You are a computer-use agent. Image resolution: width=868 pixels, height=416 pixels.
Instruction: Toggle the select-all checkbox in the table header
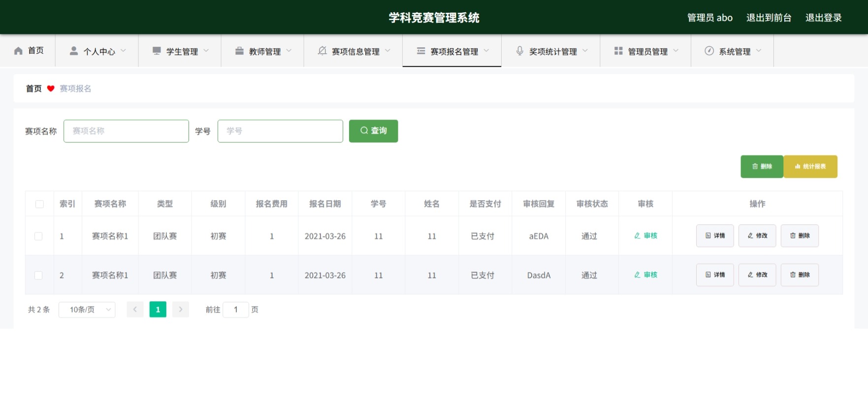point(39,204)
